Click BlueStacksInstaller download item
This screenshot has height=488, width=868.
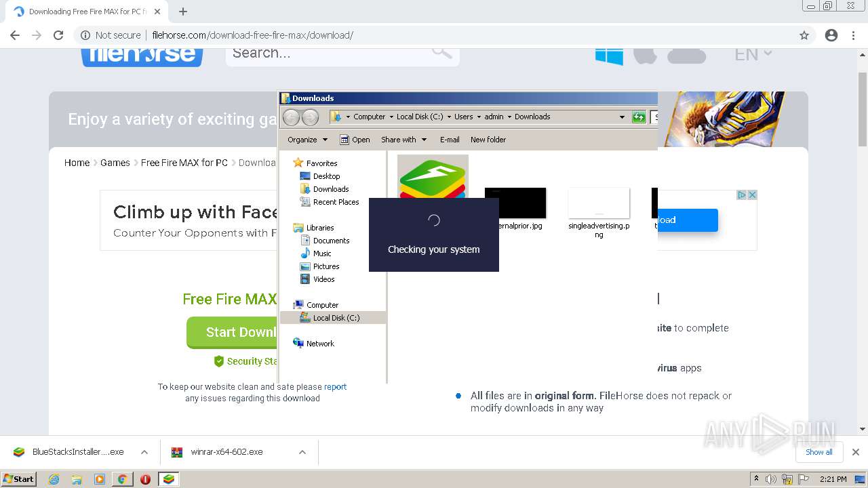pos(70,452)
